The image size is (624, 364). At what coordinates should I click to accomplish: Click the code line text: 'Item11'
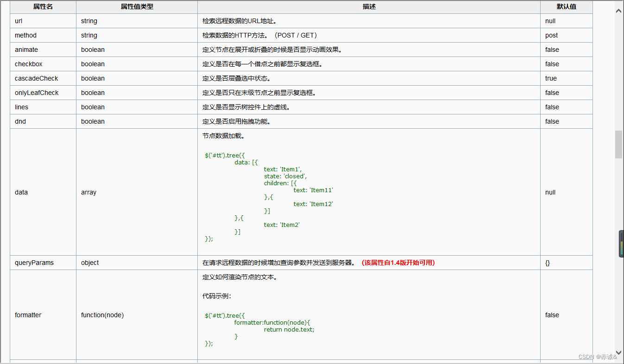(313, 190)
